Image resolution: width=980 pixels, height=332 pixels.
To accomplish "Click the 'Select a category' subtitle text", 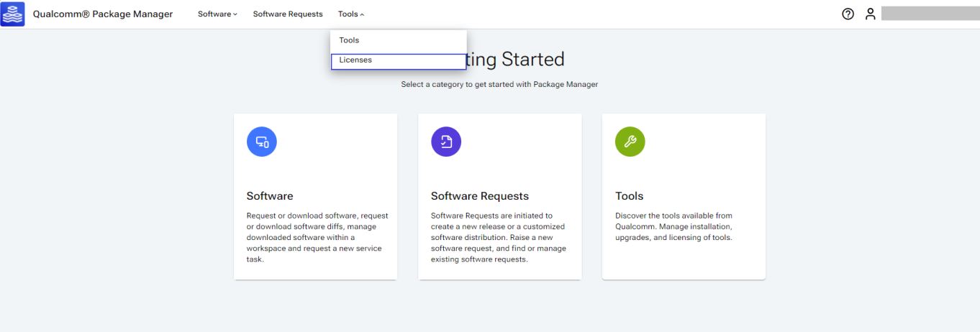I will 499,84.
